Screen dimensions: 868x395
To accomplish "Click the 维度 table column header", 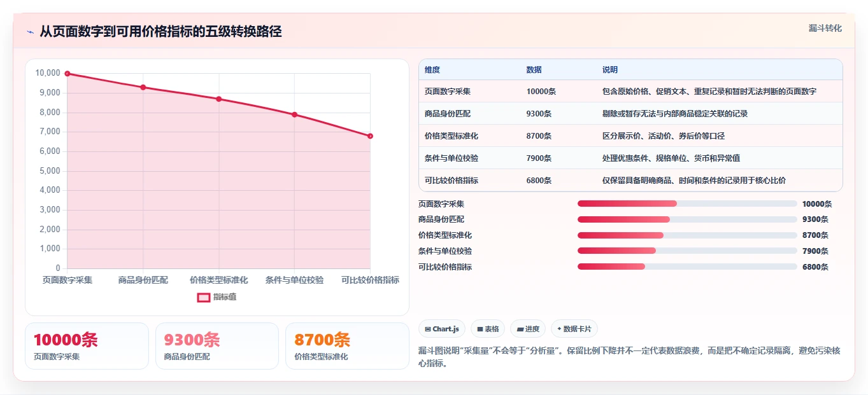I will pos(432,70).
